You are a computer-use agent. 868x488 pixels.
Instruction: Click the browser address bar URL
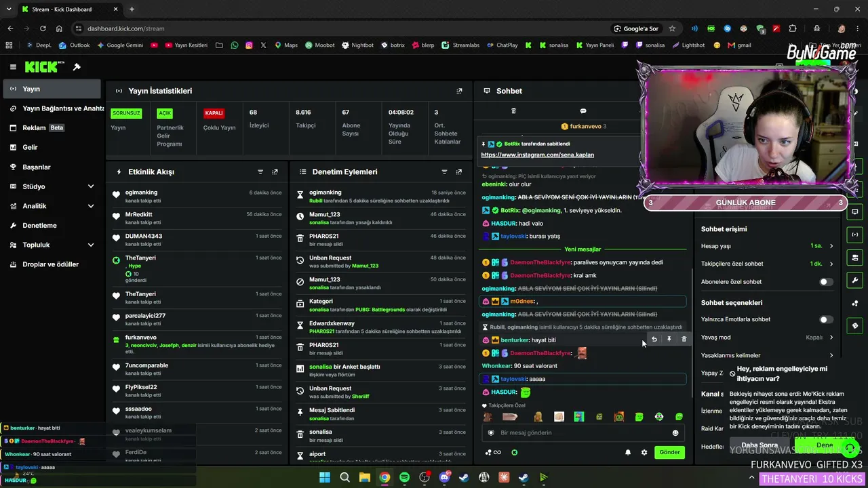[x=126, y=28]
